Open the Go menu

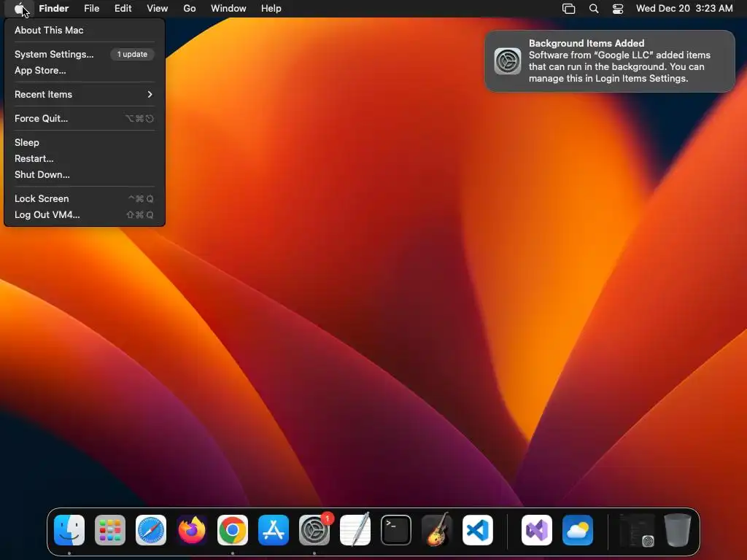(x=190, y=9)
